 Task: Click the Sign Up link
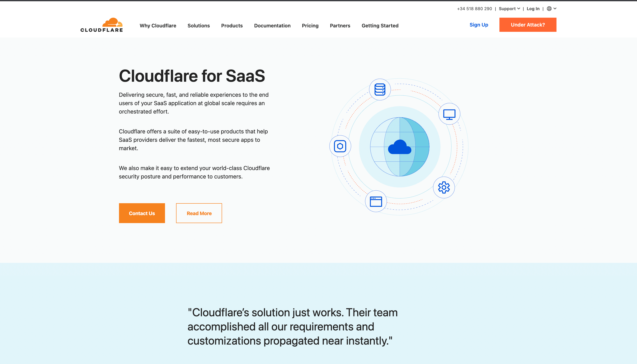[x=479, y=25]
